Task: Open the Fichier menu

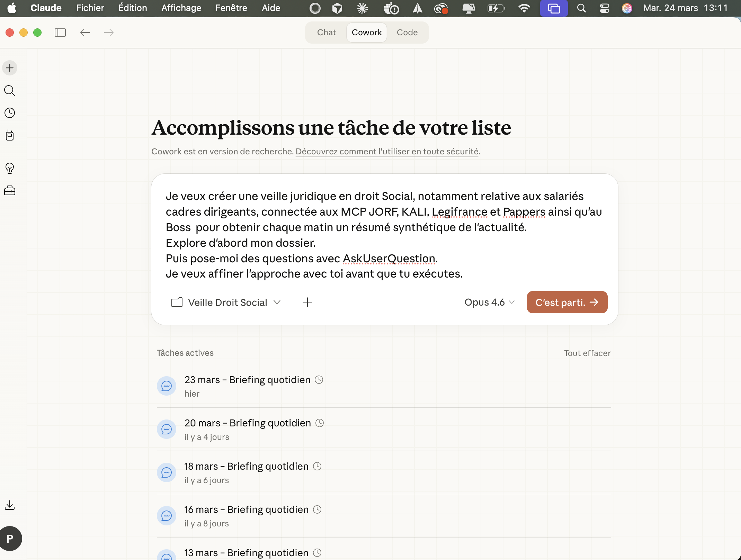Action: tap(90, 8)
